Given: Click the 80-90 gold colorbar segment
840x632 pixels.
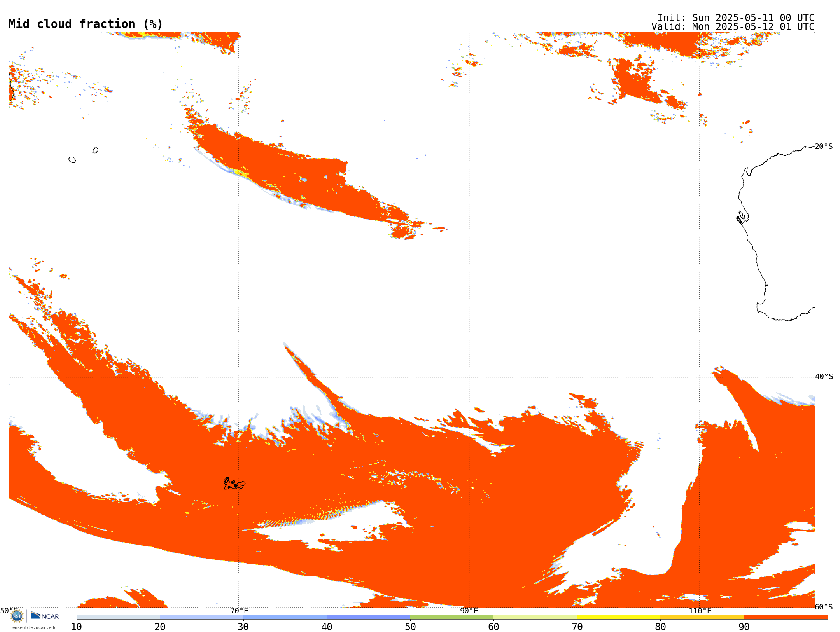Looking at the screenshot, I should click(x=702, y=617).
